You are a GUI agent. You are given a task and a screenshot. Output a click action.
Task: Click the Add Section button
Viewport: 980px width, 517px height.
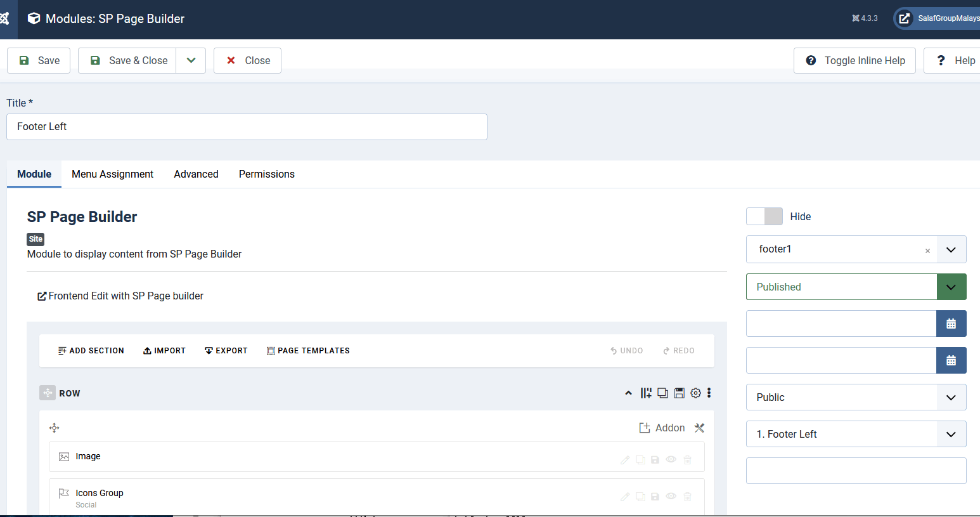click(91, 351)
